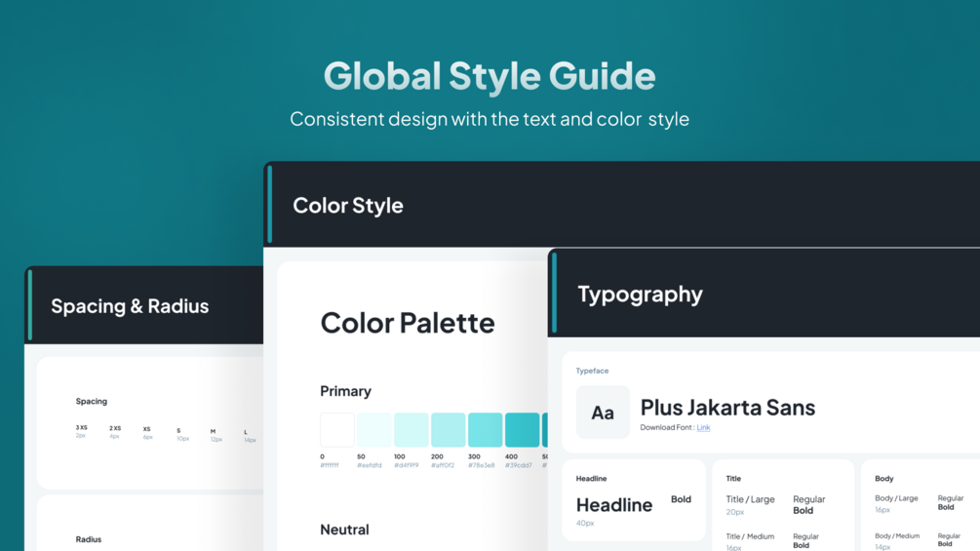Pick the Primary 400 color swatch

tap(522, 430)
